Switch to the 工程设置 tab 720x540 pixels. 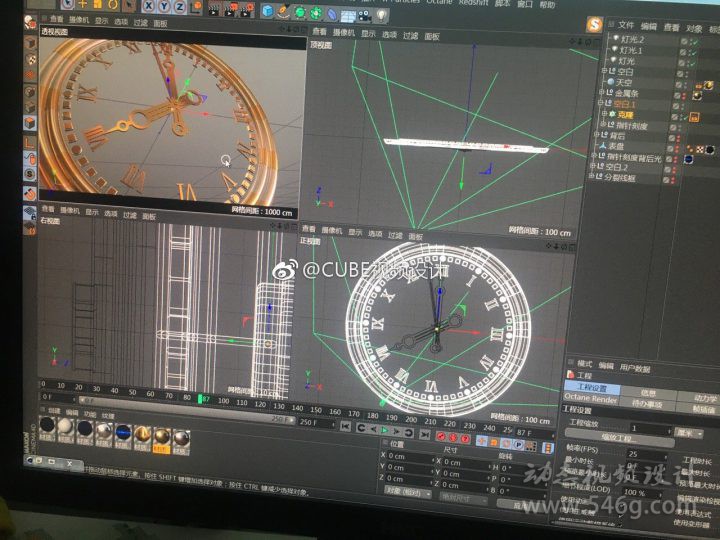pos(592,388)
